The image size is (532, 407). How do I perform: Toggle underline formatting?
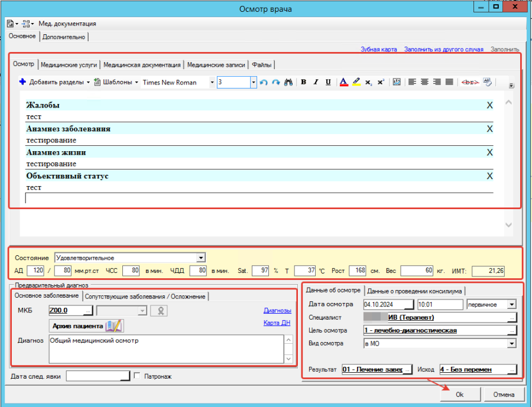pos(328,82)
